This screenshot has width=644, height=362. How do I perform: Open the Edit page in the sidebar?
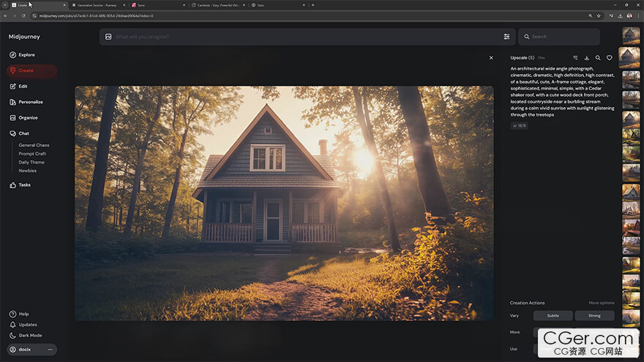point(23,86)
